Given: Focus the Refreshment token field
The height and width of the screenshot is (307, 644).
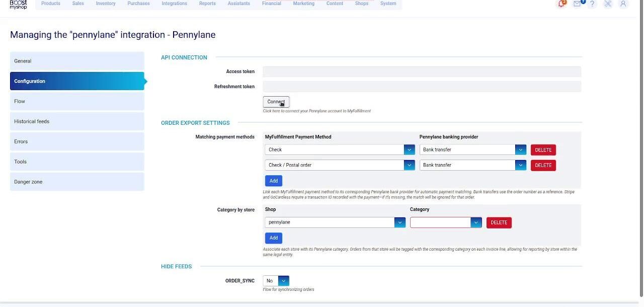Looking at the screenshot, I should [x=422, y=87].
